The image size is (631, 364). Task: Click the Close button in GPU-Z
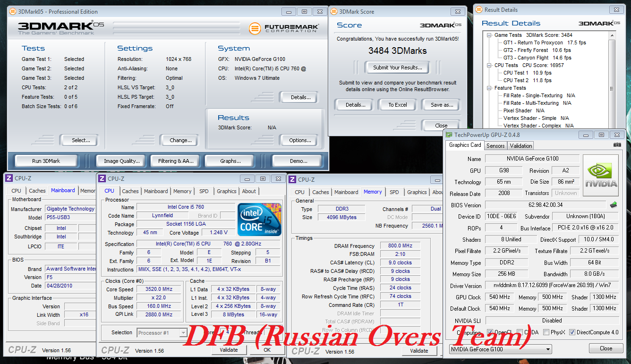[x=606, y=348]
